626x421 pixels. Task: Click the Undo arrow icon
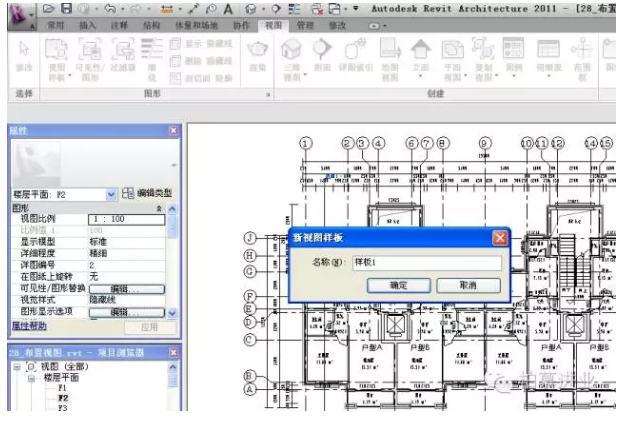pos(110,9)
